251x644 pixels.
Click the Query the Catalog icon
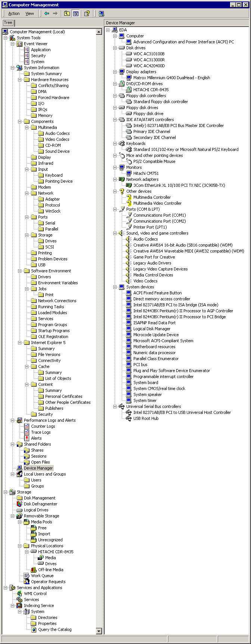pos(34,629)
